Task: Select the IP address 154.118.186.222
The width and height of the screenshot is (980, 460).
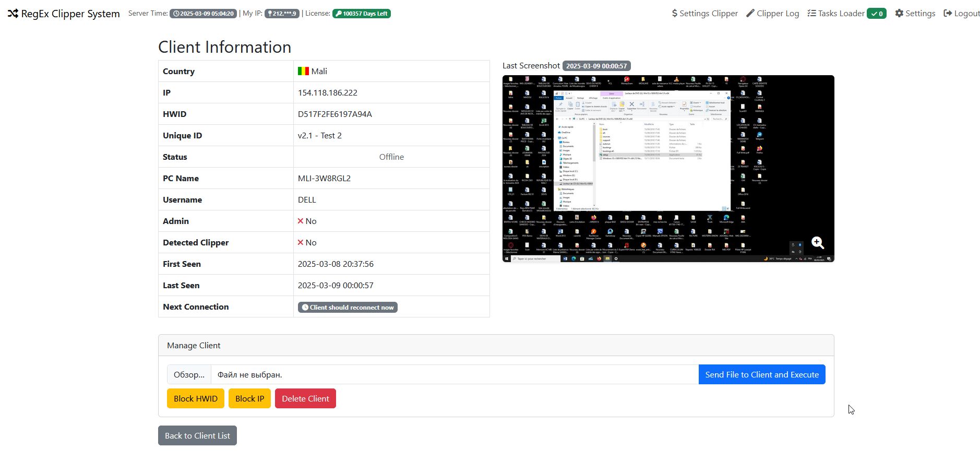Action: pos(328,92)
